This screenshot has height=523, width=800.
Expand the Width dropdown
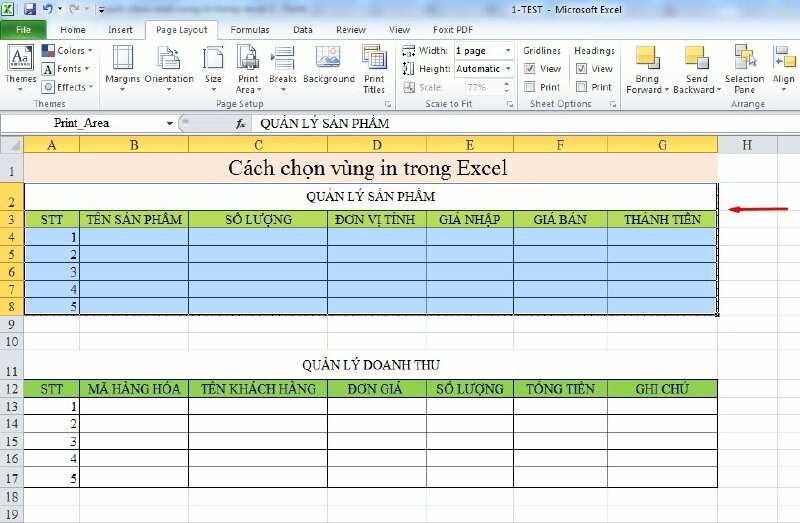508,51
